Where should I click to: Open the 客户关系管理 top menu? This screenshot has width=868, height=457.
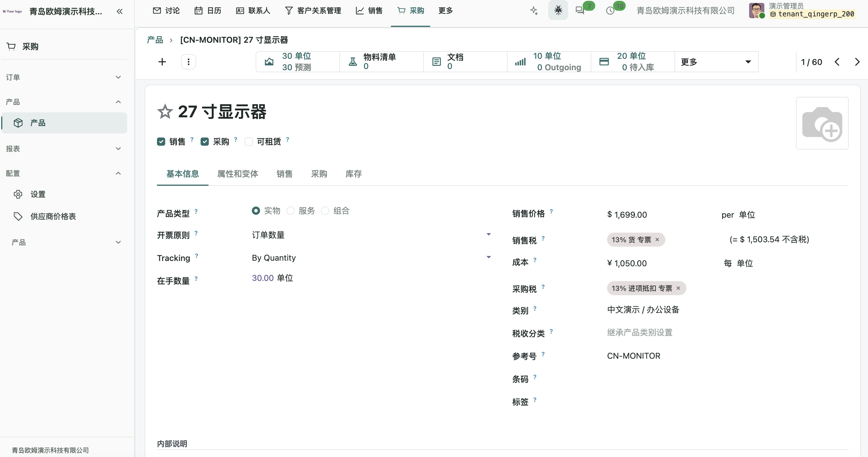click(x=313, y=11)
